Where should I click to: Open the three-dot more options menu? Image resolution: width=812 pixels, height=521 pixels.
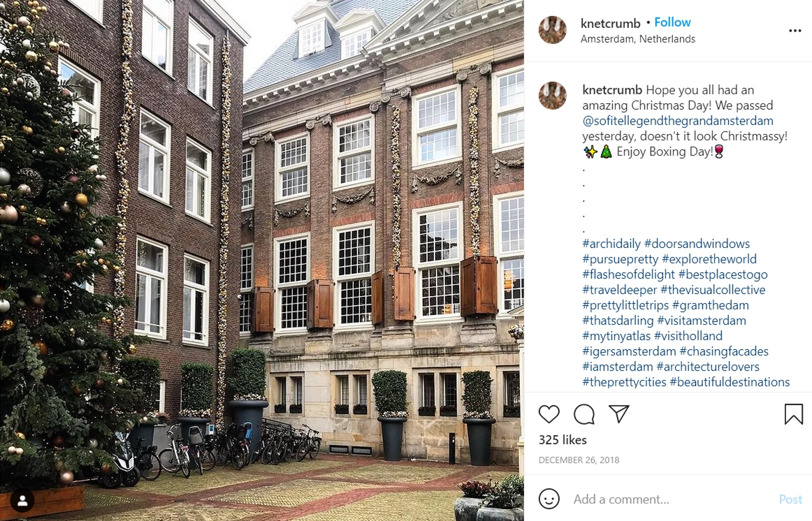point(795,31)
